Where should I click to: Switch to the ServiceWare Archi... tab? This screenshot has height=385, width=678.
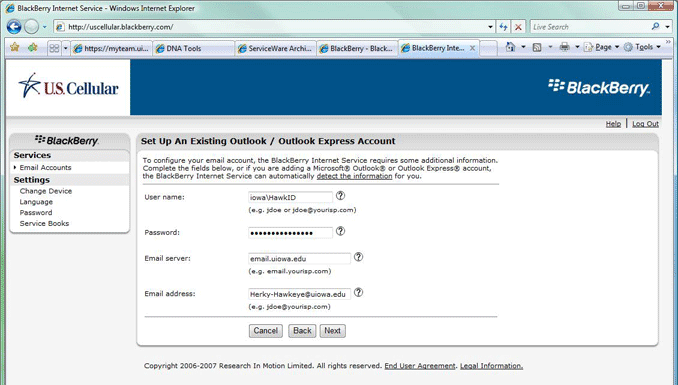pos(275,48)
